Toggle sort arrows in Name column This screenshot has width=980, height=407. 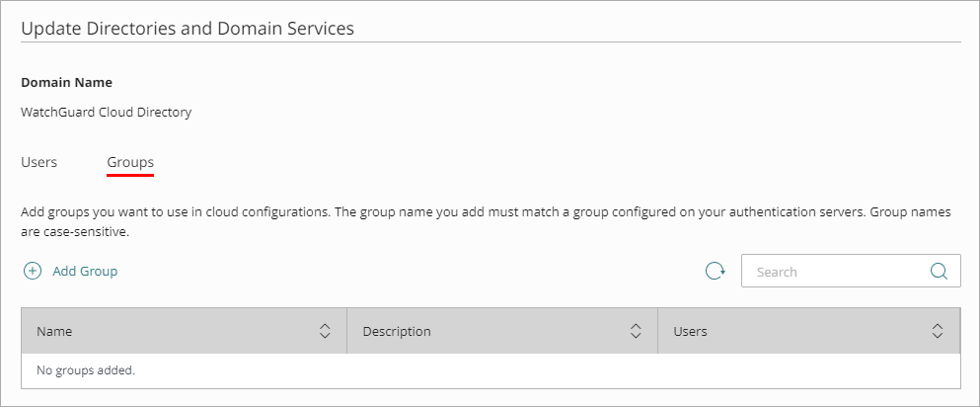tap(325, 332)
